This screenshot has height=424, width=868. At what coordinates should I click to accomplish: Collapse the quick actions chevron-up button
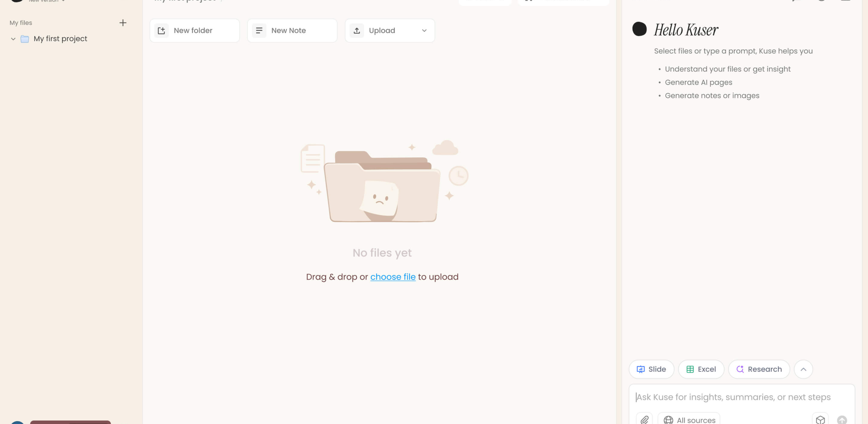tap(803, 369)
